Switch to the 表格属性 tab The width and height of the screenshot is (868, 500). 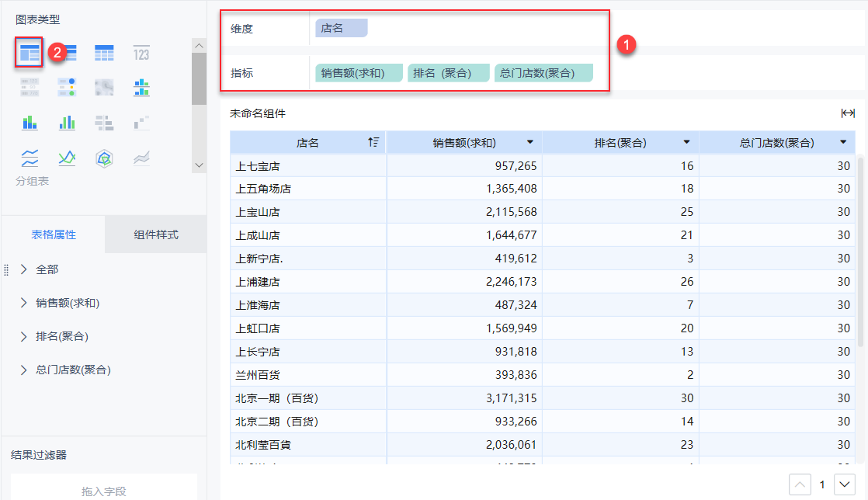click(x=54, y=234)
